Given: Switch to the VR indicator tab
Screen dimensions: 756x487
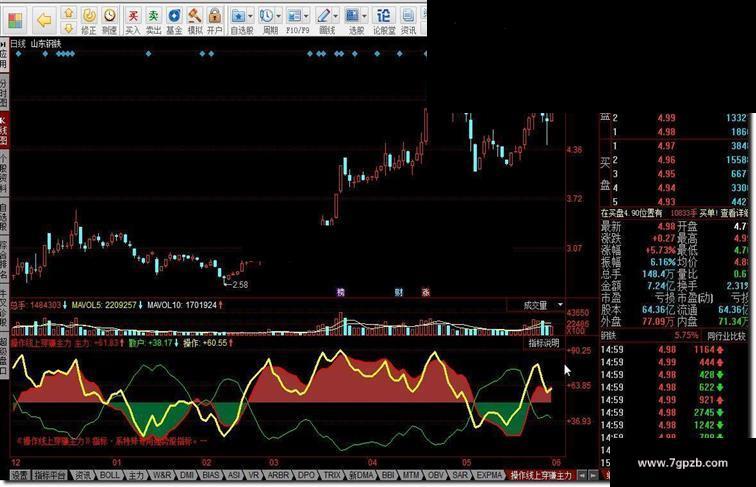Looking at the screenshot, I should tap(254, 475).
